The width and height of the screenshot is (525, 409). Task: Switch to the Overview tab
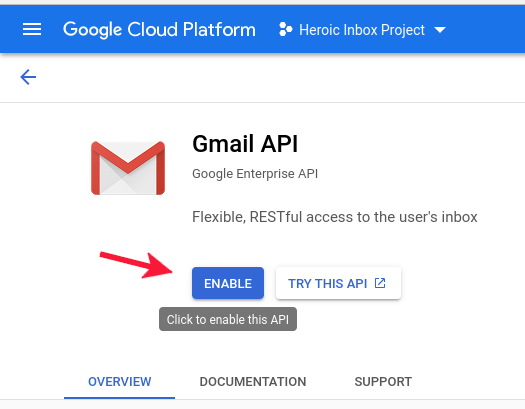120,382
